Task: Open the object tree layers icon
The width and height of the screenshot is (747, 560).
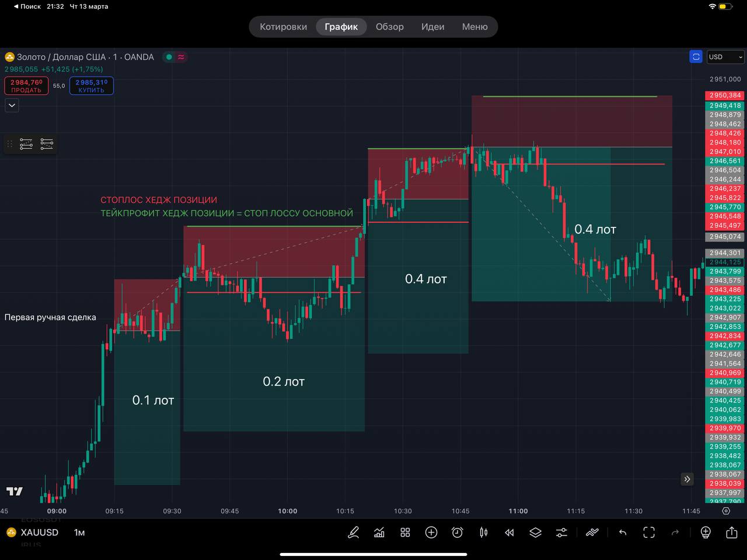Action: [x=535, y=533]
